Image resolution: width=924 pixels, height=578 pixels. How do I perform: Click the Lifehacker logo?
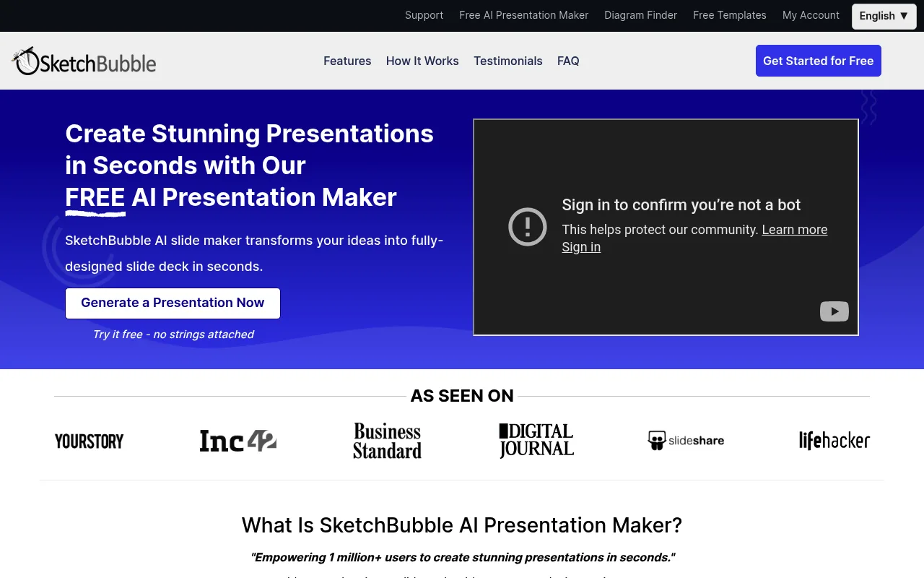pyautogui.click(x=834, y=441)
